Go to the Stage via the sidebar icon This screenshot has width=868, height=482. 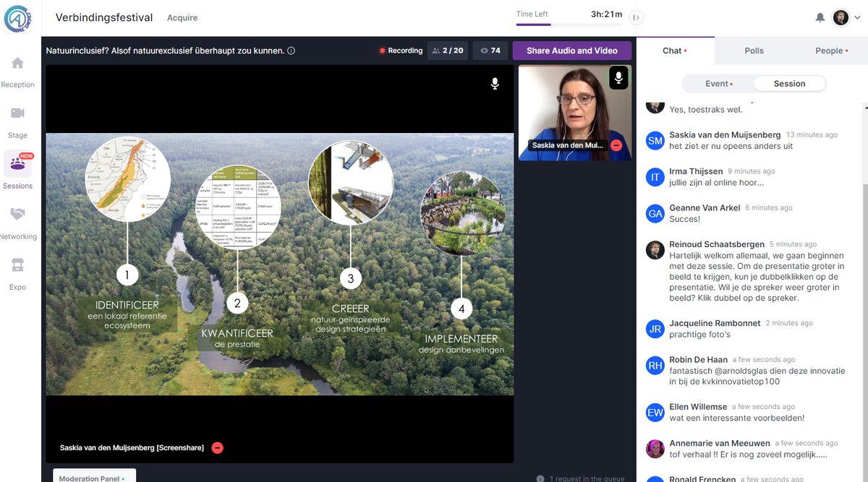(18, 119)
